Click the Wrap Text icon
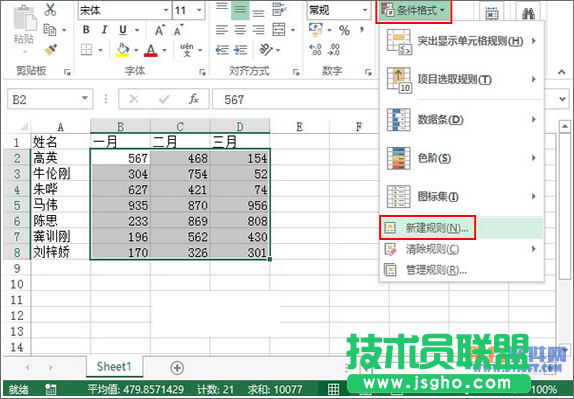574x399 pixels. click(x=279, y=10)
